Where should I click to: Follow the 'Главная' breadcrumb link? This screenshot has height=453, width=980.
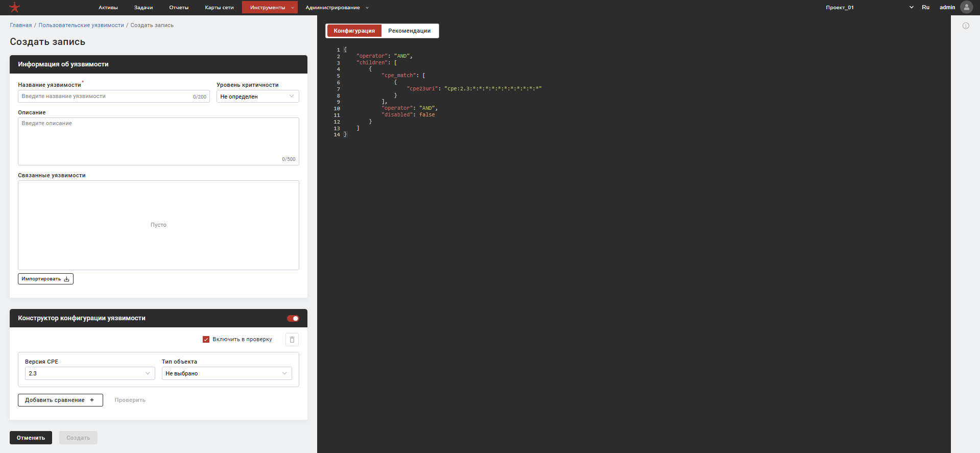pos(21,25)
